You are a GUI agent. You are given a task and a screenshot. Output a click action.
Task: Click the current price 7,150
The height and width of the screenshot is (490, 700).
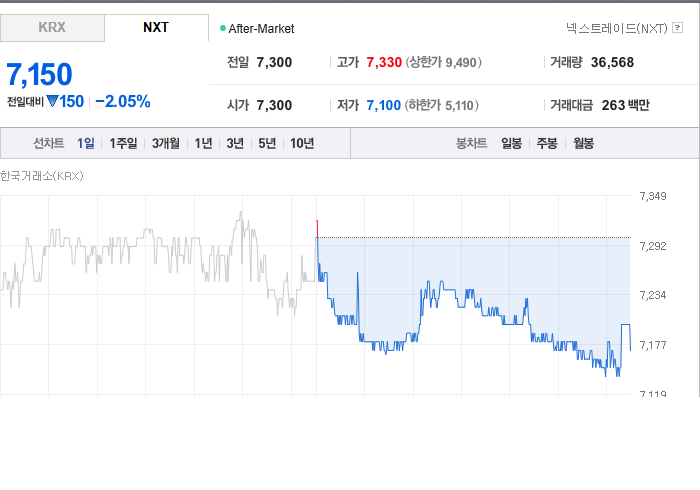click(x=39, y=74)
